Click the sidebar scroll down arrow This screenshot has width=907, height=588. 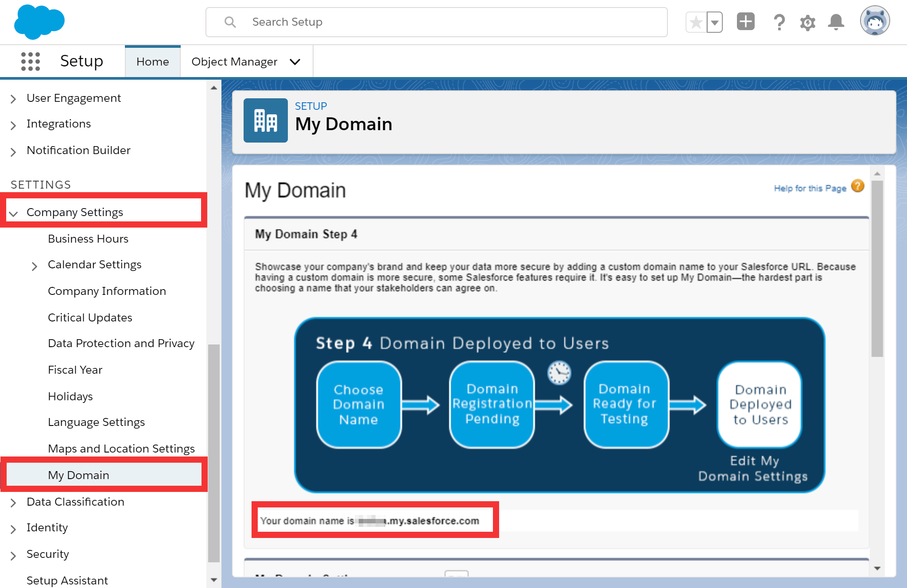coord(214,580)
